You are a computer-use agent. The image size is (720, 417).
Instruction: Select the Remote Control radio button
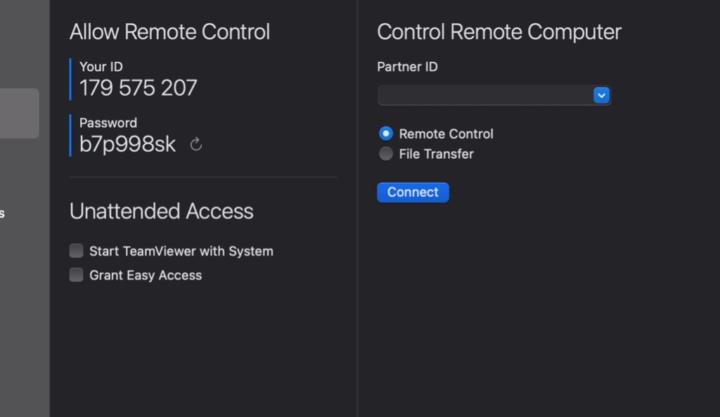(386, 133)
